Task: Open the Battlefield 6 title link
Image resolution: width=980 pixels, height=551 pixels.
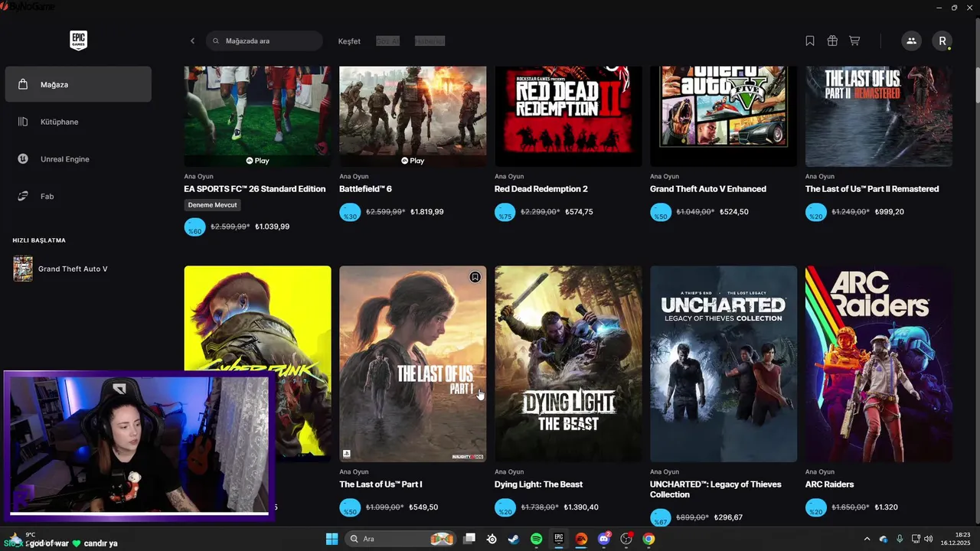Action: (x=365, y=189)
